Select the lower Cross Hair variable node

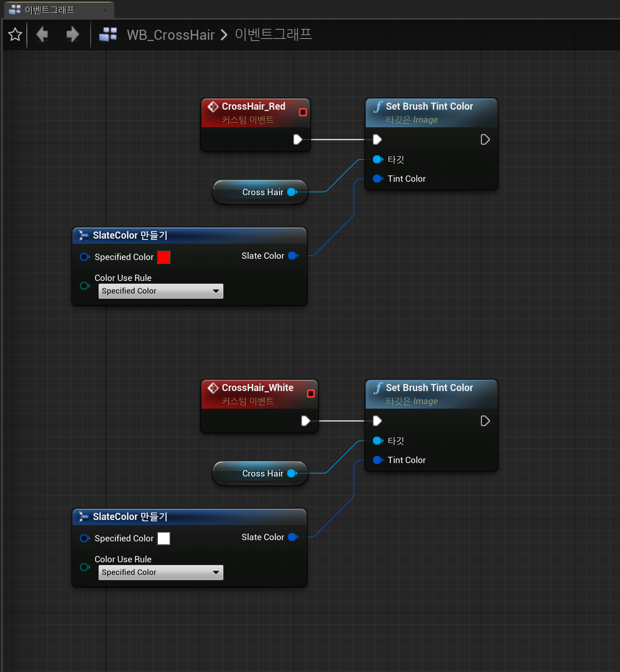click(260, 473)
